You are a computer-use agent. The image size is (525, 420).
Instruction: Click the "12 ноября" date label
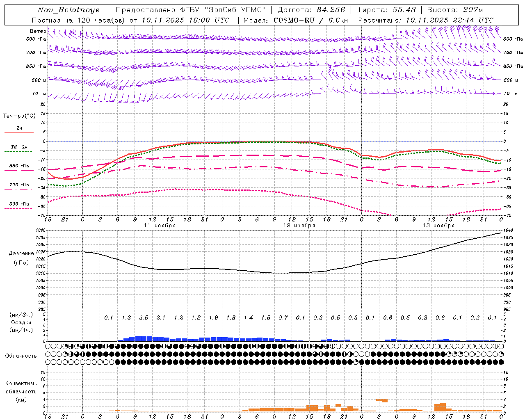coord(299,226)
